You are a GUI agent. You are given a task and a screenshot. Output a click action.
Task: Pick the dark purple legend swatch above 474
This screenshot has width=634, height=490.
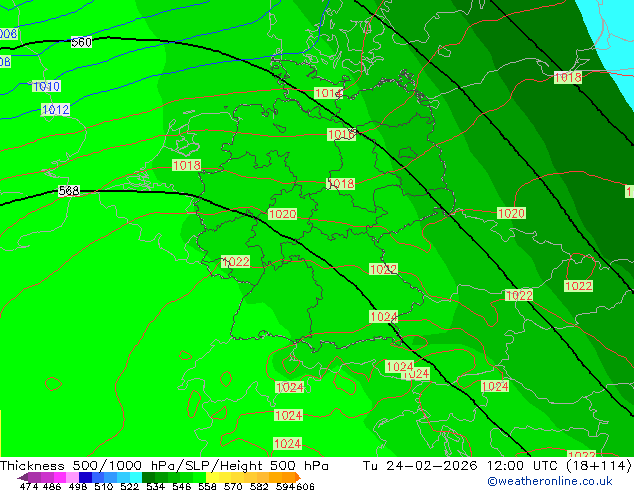[34, 477]
